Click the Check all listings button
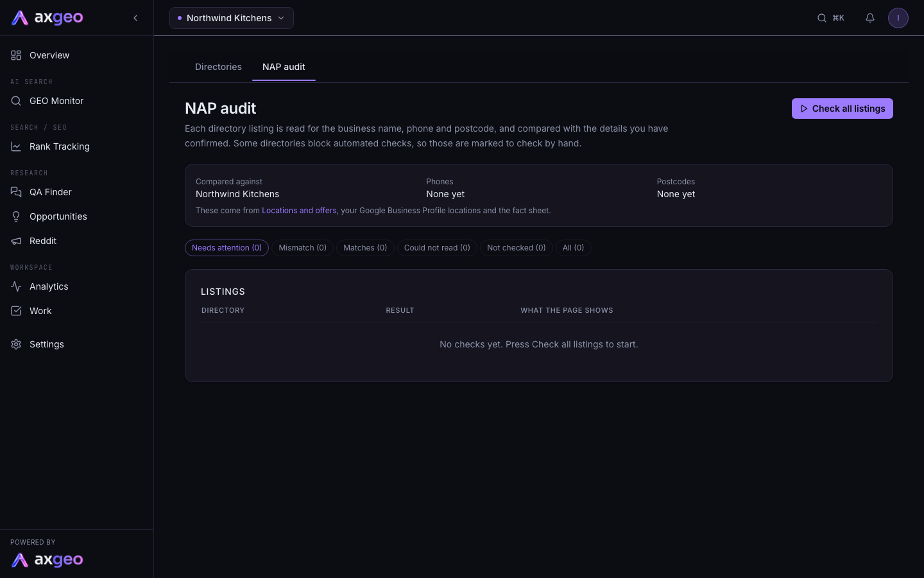The width and height of the screenshot is (924, 578). (x=843, y=109)
